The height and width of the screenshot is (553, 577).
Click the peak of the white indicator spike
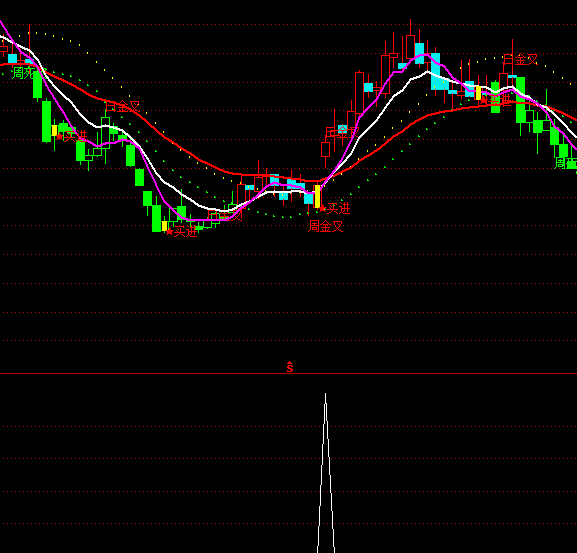pyautogui.click(x=325, y=394)
